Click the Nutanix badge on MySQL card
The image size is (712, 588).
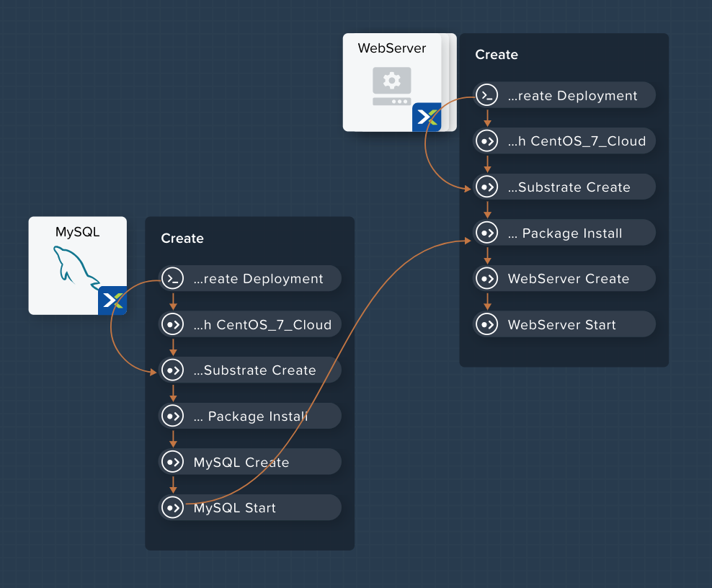click(x=112, y=300)
